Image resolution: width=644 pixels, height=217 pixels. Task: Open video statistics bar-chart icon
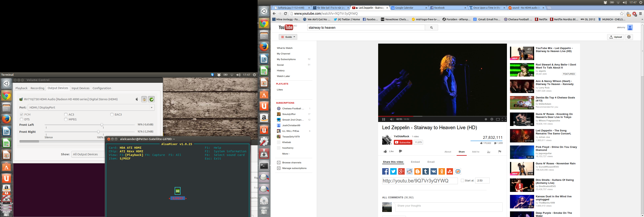point(488,152)
